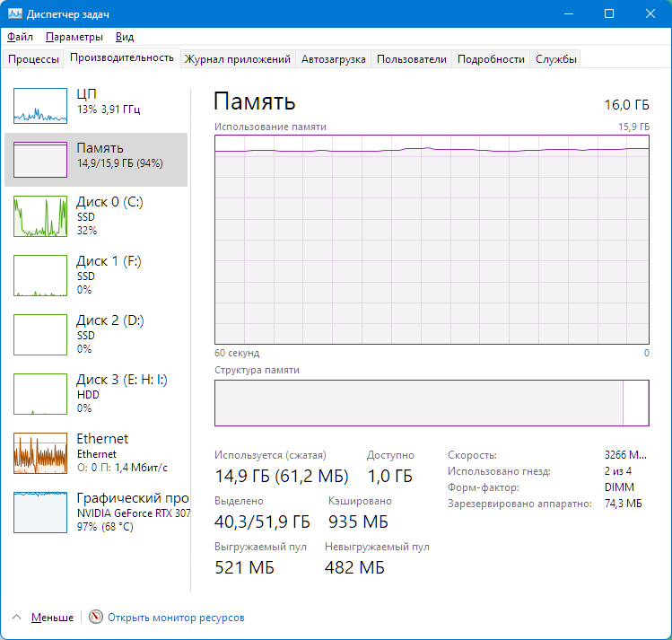Click the 521 МБ paged pool value
This screenshot has width=672, height=640.
click(x=244, y=567)
